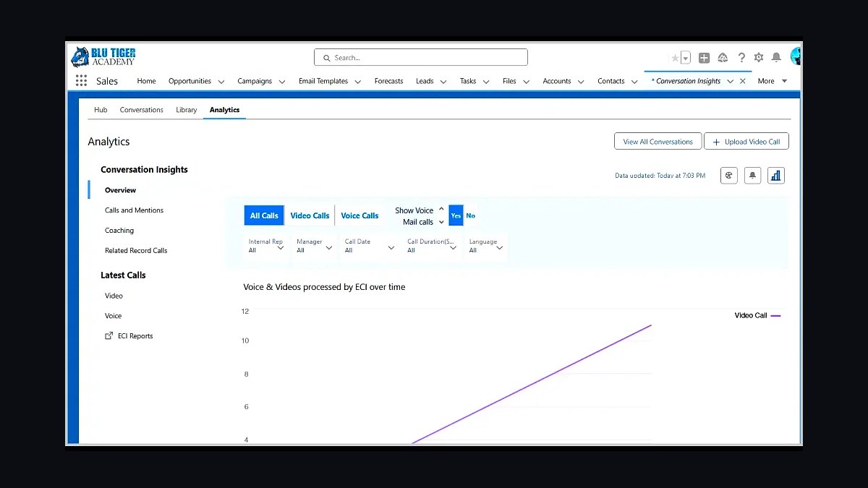Switch to the Voice Calls toggle
Image resolution: width=868 pixels, height=488 pixels.
point(359,215)
